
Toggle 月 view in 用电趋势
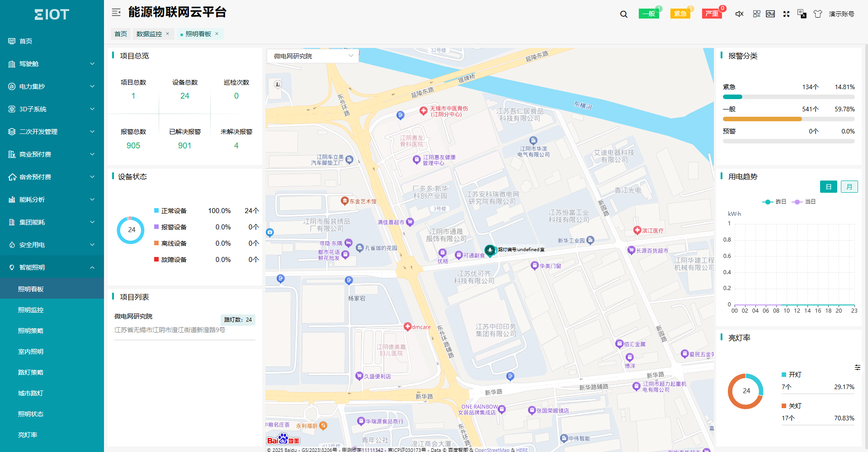tap(849, 187)
